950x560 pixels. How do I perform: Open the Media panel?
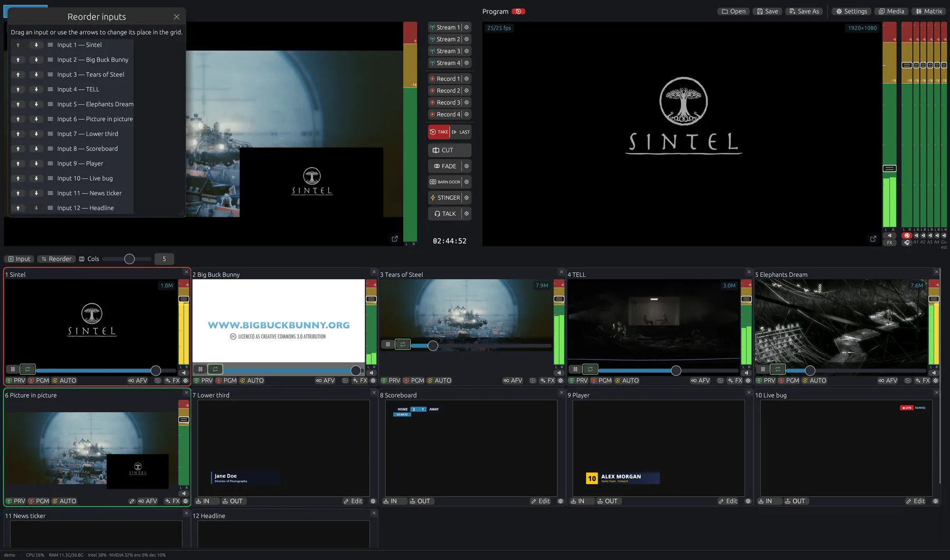tap(891, 11)
